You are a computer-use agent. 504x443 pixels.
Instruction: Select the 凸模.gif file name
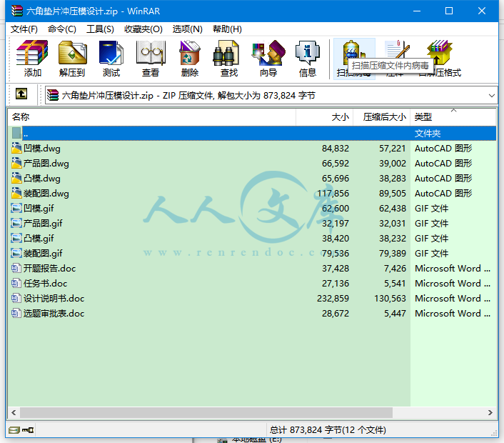[39, 239]
